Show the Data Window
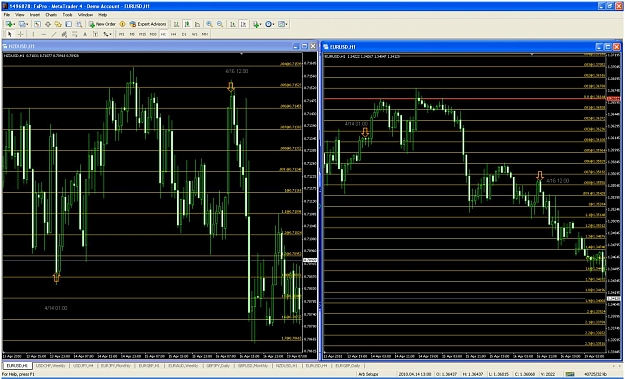This screenshot has height=379, width=625. 48,24
